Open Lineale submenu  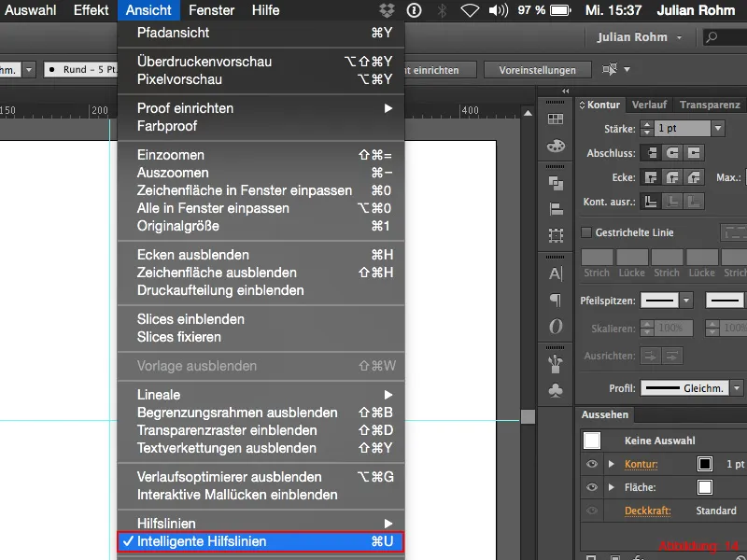261,395
